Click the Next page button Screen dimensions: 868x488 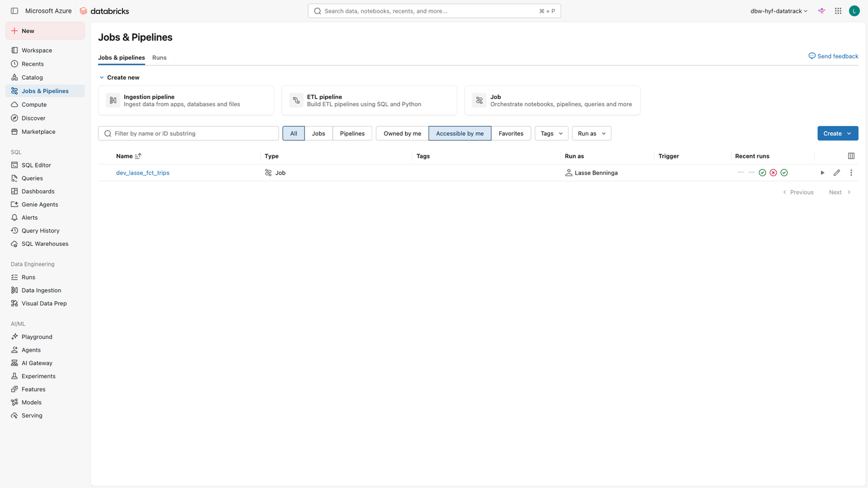point(840,192)
